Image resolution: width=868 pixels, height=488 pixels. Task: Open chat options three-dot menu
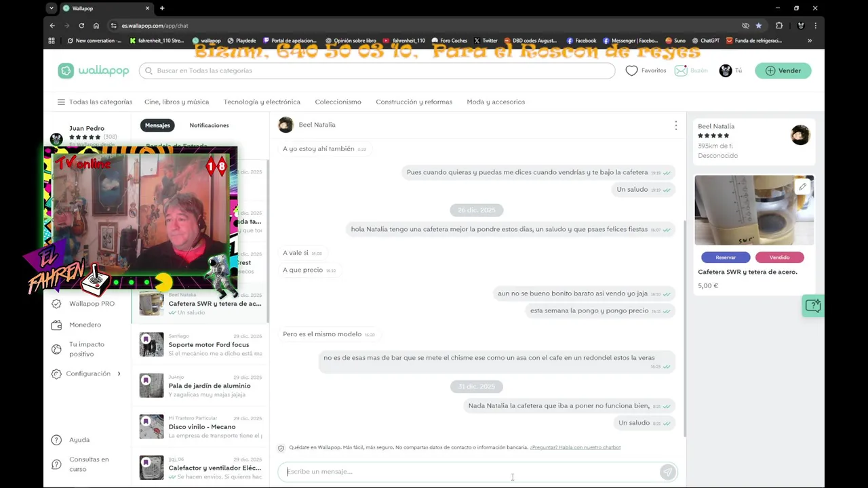click(675, 125)
